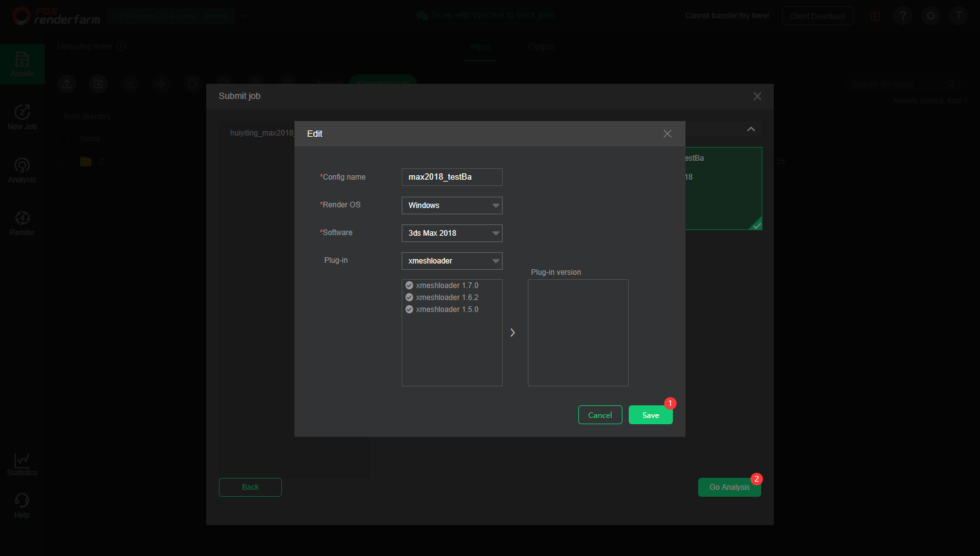Switch to the Input tab
The image size is (980, 556).
click(x=481, y=47)
